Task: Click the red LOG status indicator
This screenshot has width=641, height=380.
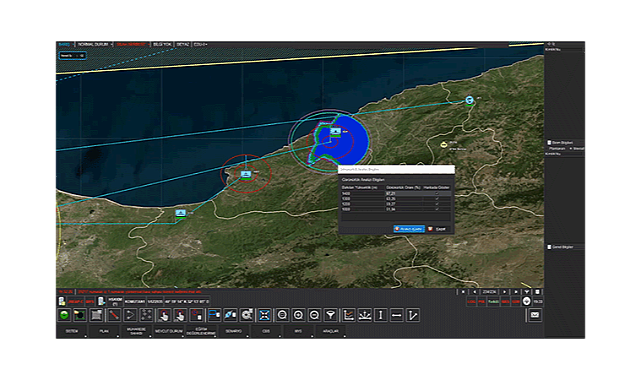Action: point(472,302)
